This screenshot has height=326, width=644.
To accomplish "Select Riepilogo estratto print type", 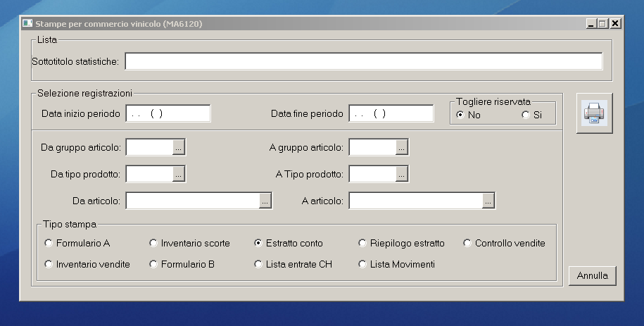I will click(363, 244).
